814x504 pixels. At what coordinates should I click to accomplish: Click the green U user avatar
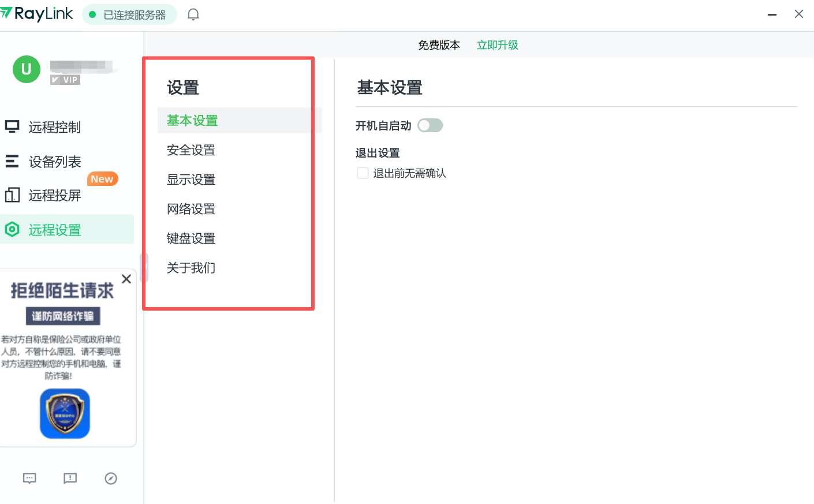click(x=27, y=69)
